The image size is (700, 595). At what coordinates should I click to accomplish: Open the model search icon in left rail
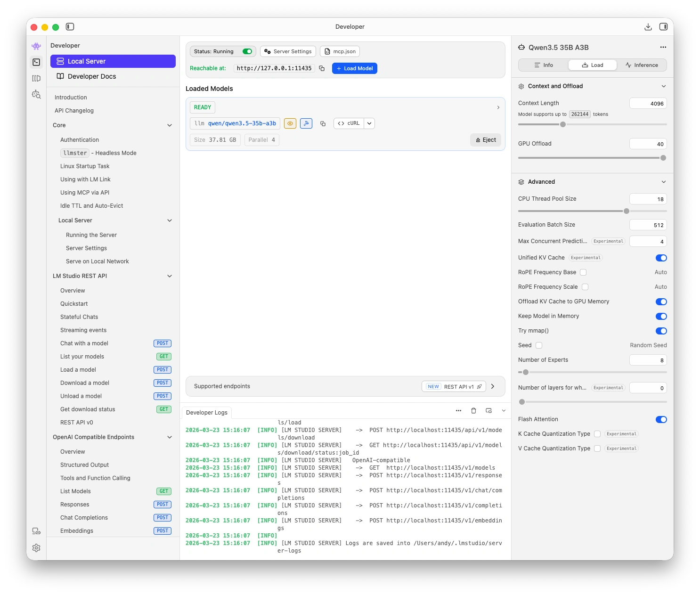(36, 94)
